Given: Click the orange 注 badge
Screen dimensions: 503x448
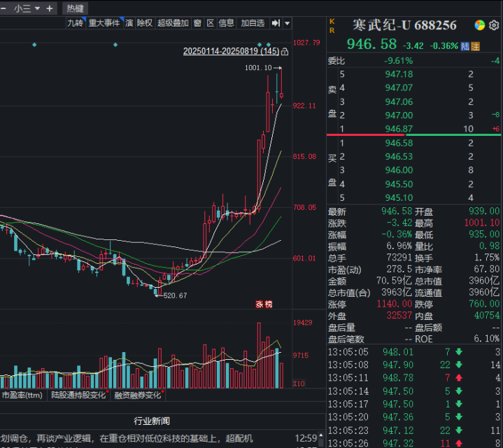Looking at the screenshot, I should click(x=475, y=46).
